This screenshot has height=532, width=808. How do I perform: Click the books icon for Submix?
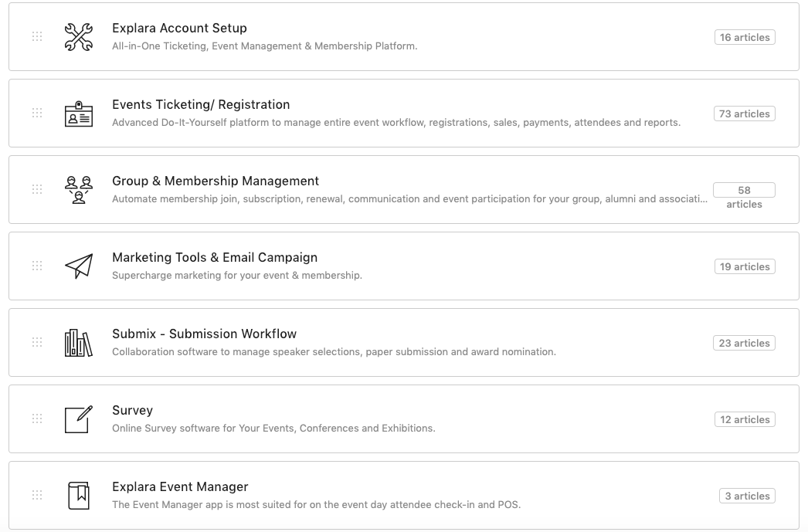(79, 343)
